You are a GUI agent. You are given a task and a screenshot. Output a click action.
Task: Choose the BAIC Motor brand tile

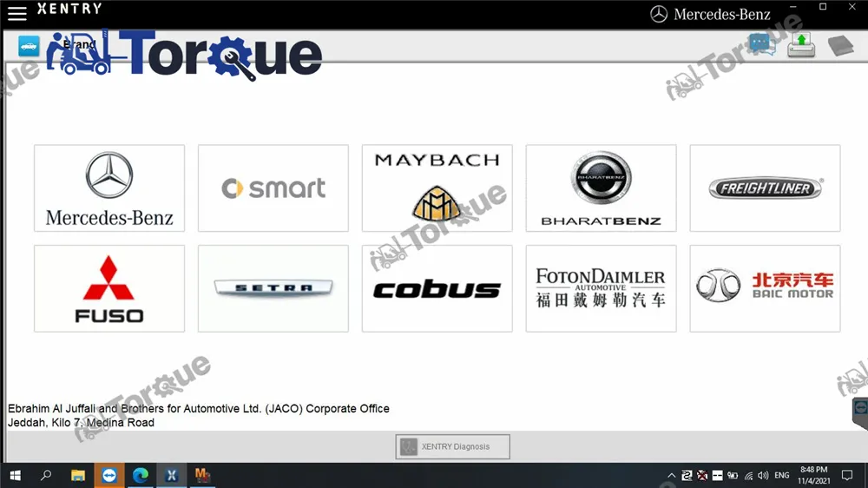pos(765,288)
